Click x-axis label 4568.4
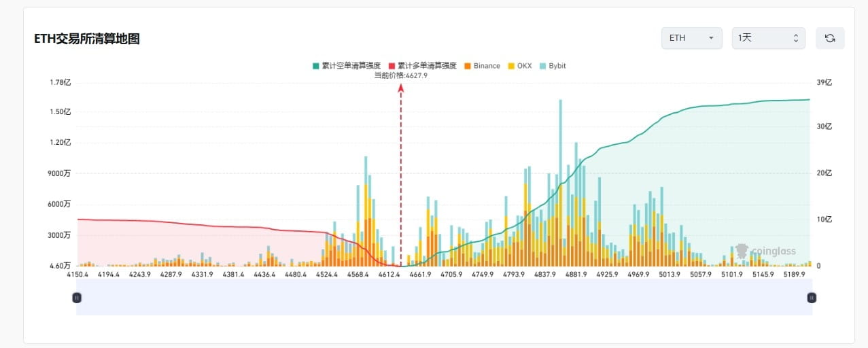The image size is (868, 348). (358, 275)
